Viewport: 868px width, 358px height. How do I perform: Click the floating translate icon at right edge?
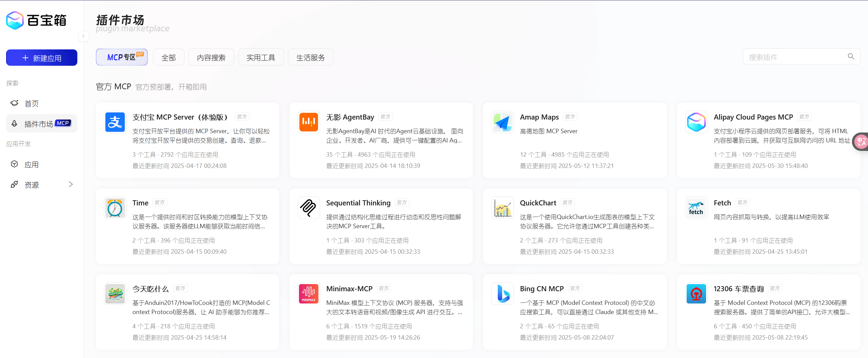coord(860,142)
